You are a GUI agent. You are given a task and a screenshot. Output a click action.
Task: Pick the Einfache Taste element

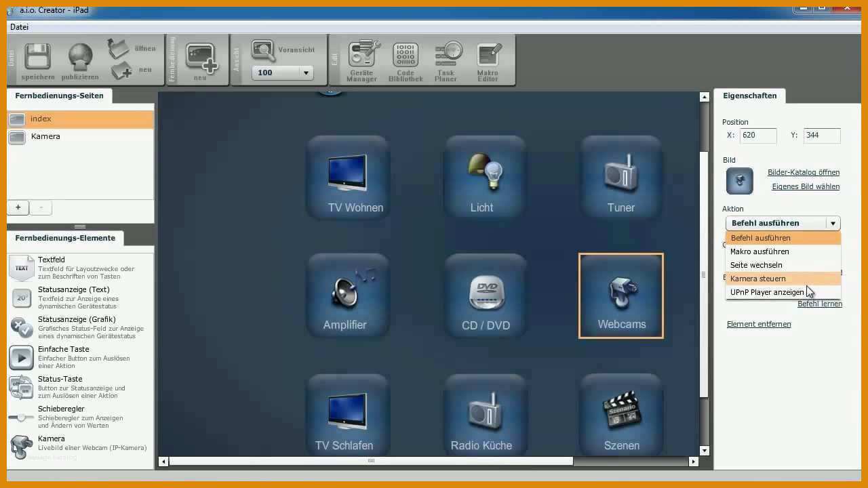click(80, 357)
